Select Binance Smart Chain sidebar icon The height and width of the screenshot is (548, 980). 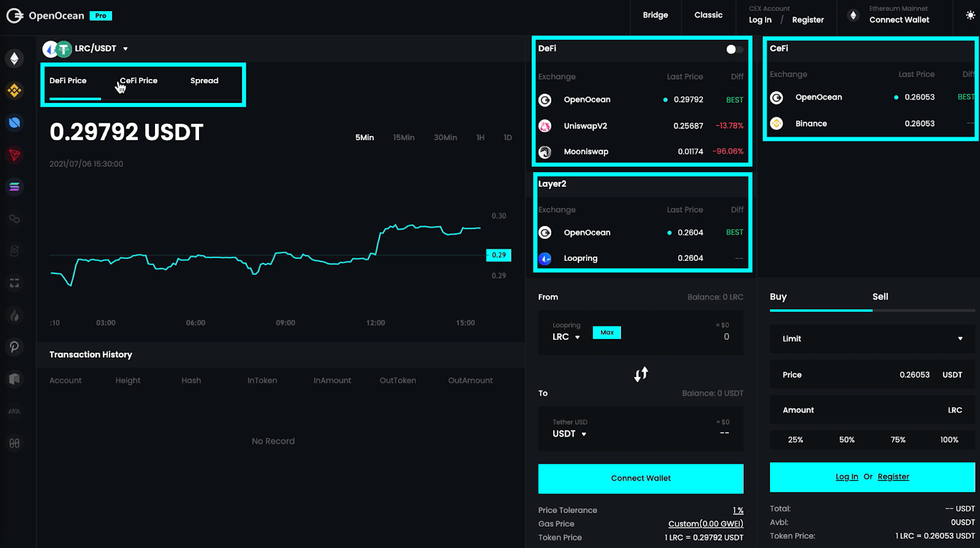[x=15, y=91]
